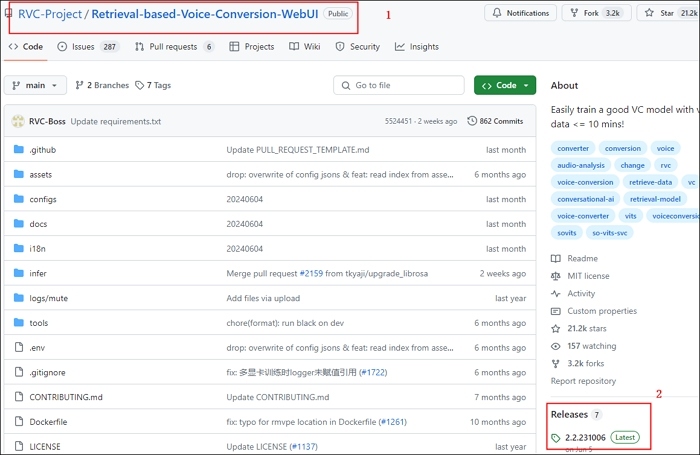Go to the Security tab
The height and width of the screenshot is (455, 700).
[x=357, y=47]
